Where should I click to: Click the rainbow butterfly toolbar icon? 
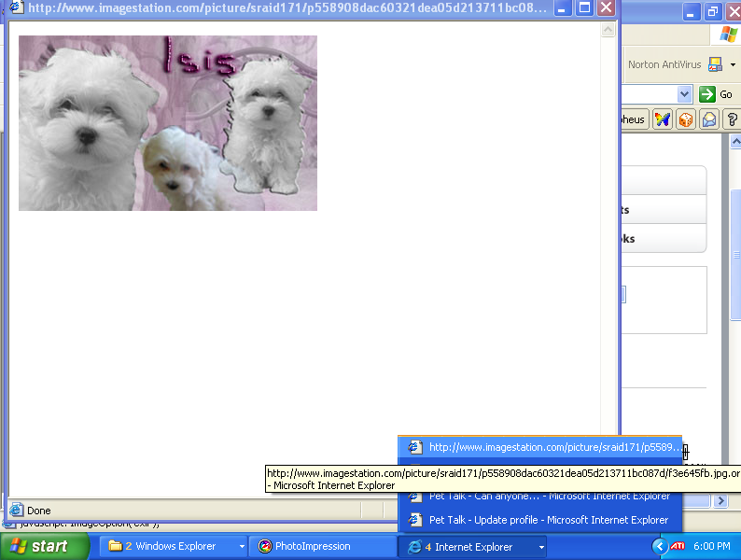[x=662, y=119]
